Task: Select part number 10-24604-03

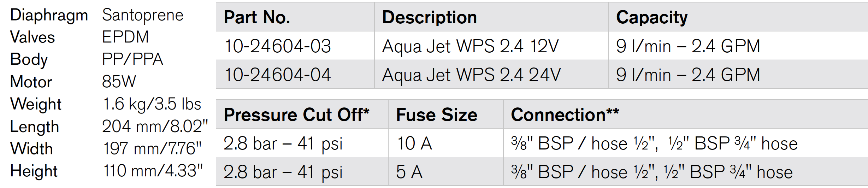Action: [x=278, y=46]
